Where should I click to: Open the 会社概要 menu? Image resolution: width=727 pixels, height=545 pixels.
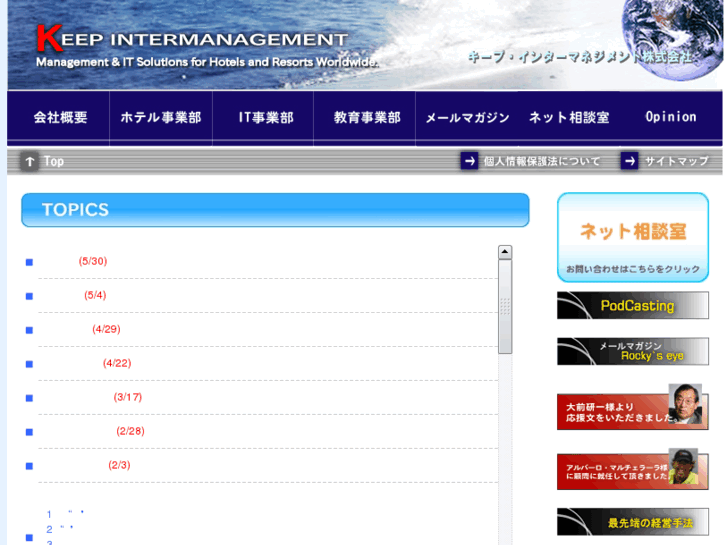[x=60, y=117]
